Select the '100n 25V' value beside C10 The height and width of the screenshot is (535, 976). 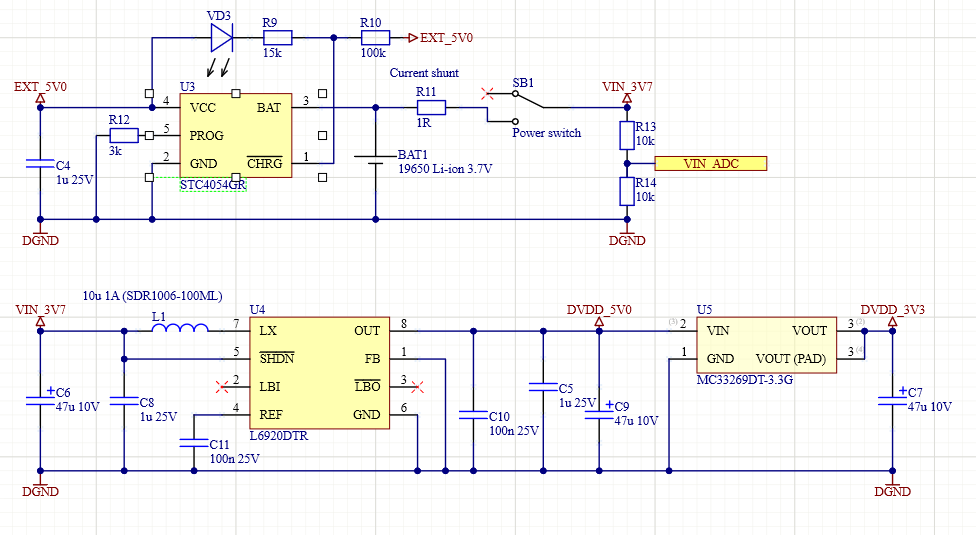514,430
